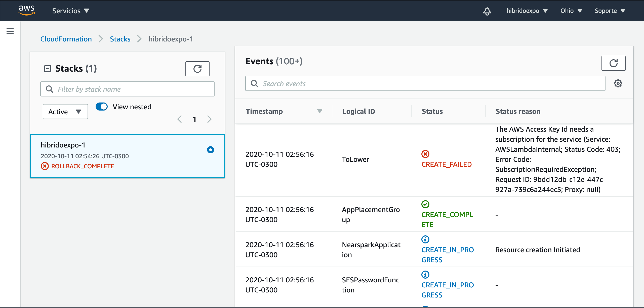Click the info icon for NearsparkApplication status
Image resolution: width=644 pixels, height=308 pixels.
[425, 239]
